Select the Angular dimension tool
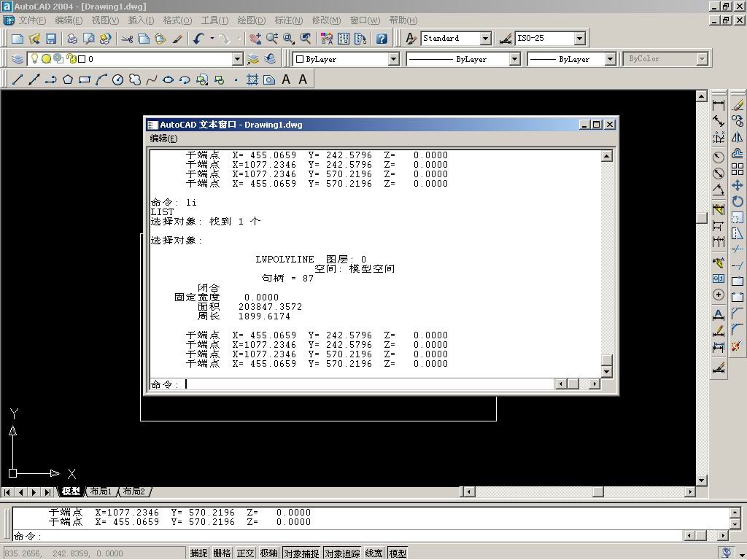747x560 pixels. (x=719, y=189)
